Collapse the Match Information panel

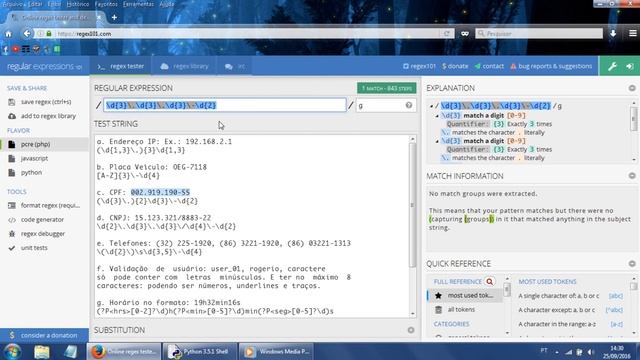pyautogui.click(x=632, y=176)
